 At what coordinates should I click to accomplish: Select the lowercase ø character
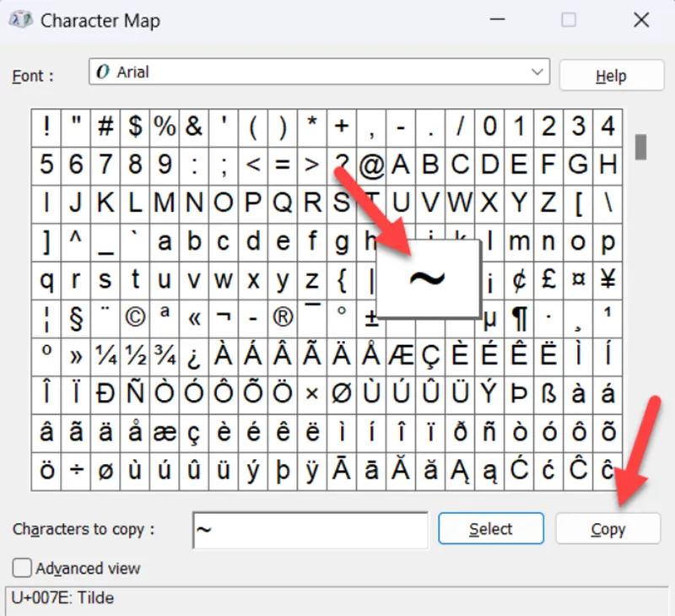105,472
